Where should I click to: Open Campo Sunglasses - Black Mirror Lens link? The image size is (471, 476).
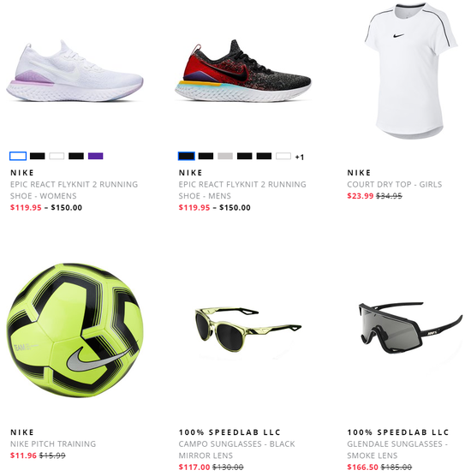point(237,449)
